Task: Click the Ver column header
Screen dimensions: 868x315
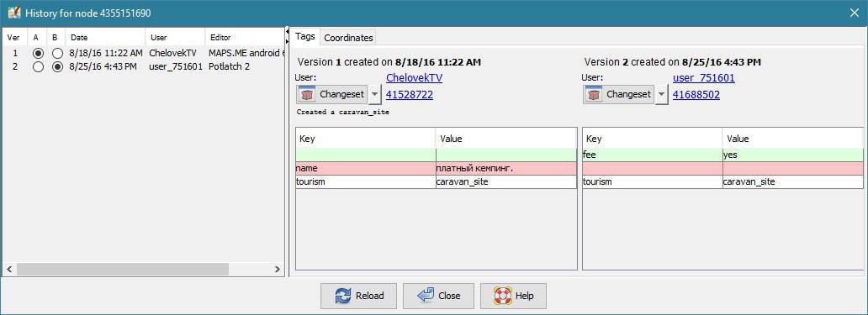Action: point(15,38)
